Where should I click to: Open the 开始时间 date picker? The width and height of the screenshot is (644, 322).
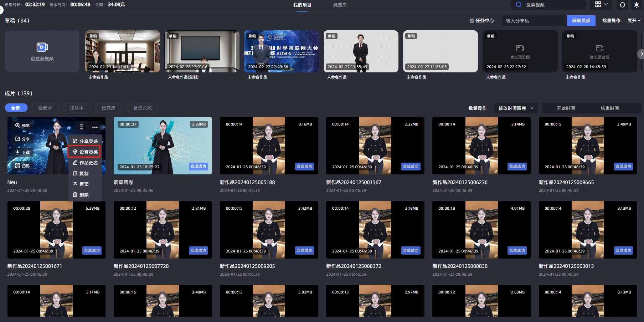(x=566, y=108)
